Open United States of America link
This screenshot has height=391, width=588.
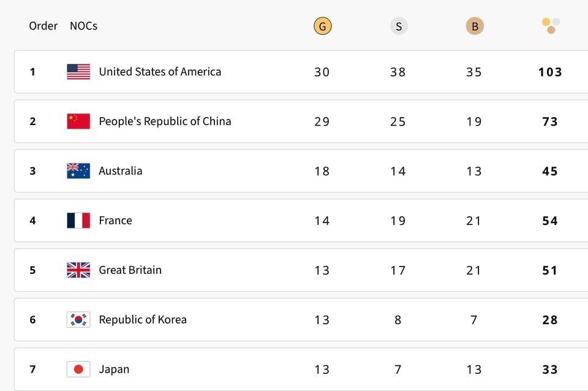pyautogui.click(x=160, y=72)
